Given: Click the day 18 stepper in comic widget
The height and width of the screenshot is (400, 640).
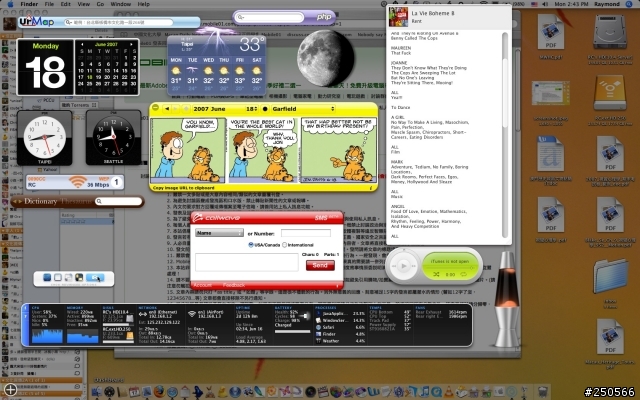Looking at the screenshot, I should 251,109.
